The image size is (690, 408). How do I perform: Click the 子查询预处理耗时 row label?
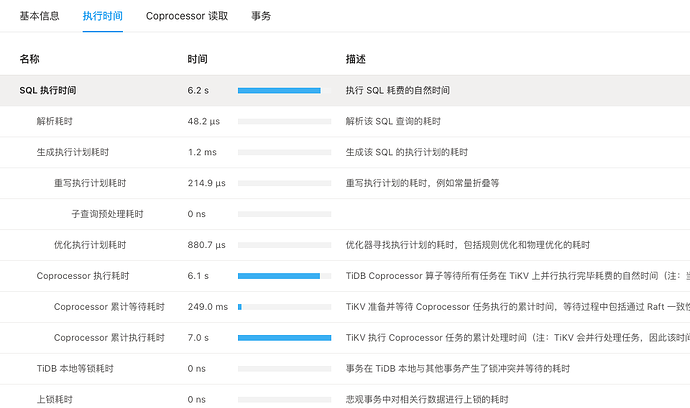click(x=107, y=214)
